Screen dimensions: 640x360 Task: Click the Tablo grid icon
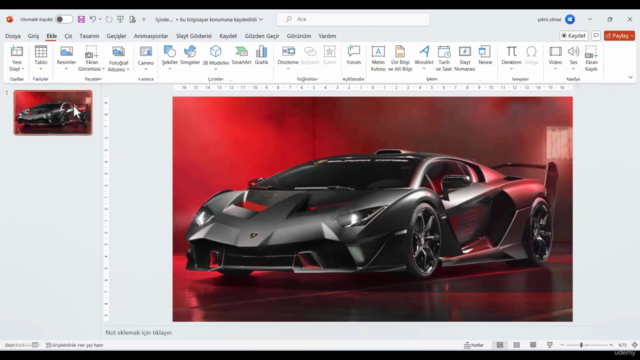(x=41, y=52)
